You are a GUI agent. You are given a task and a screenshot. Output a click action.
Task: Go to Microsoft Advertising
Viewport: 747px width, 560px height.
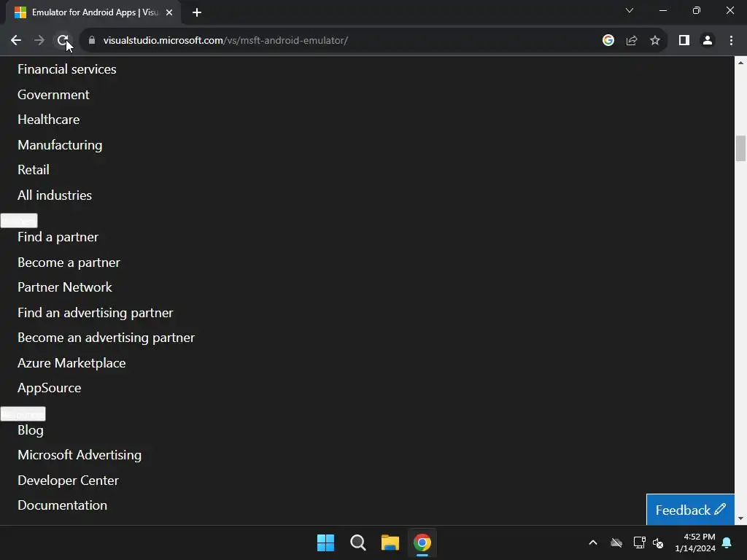[x=80, y=455]
